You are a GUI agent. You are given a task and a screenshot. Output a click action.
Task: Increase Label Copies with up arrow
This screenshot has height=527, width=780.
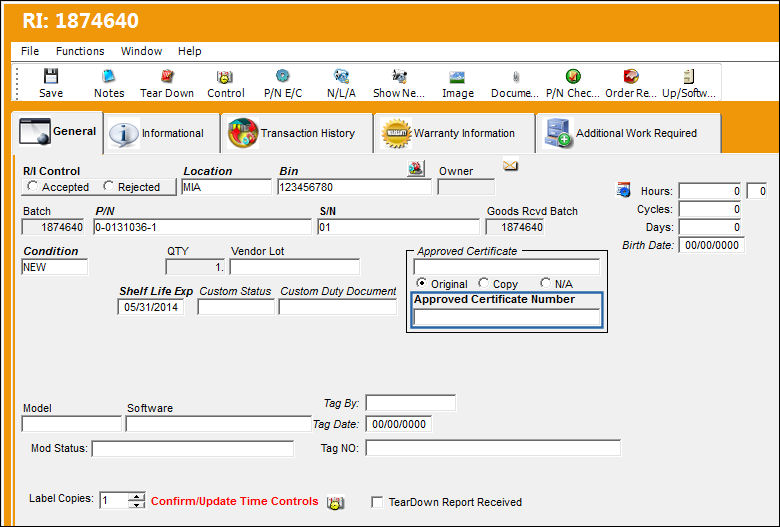[x=136, y=496]
